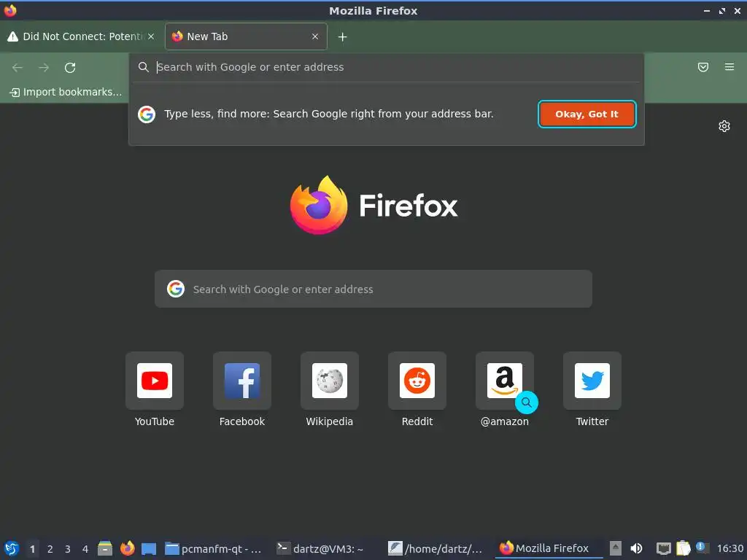Switch to dartz@VM3 terminal window
The width and height of the screenshot is (747, 560).
pyautogui.click(x=326, y=548)
